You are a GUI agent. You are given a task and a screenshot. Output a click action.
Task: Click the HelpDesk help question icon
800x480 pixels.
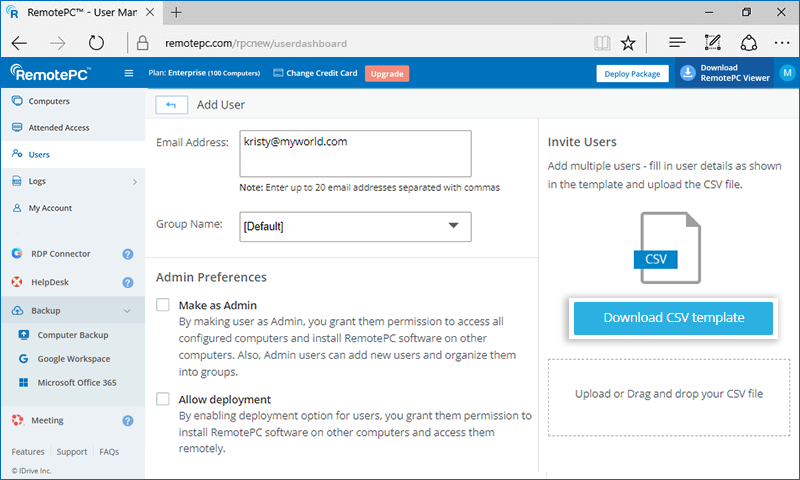click(128, 283)
